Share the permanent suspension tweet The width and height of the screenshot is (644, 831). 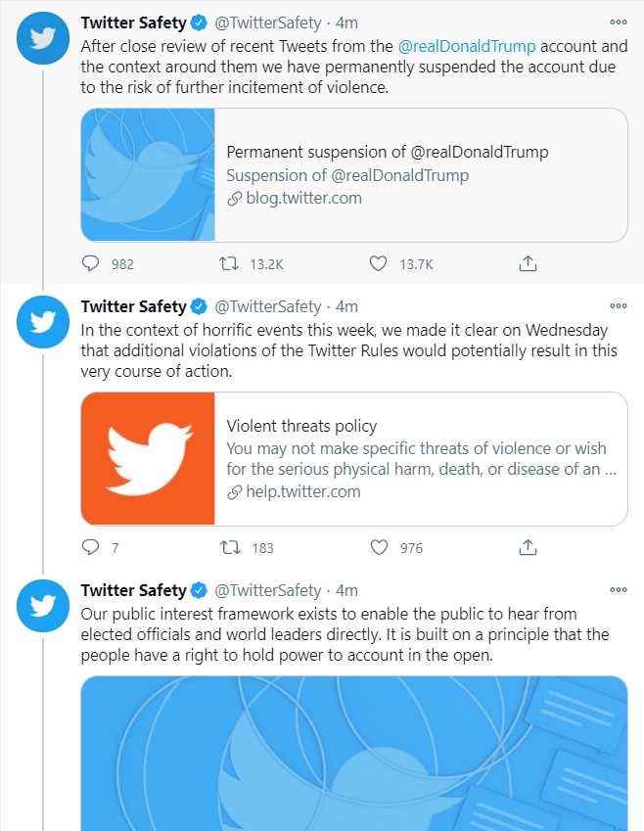[x=527, y=263]
